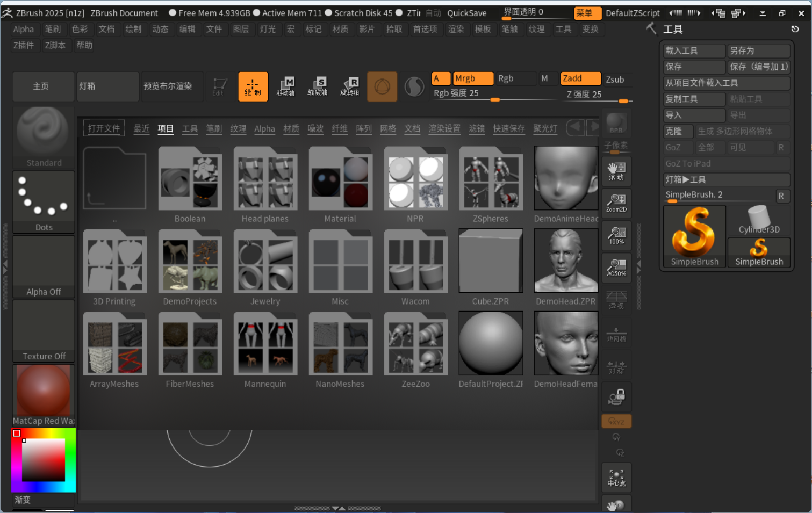
Task: Toggle 透视 perspective view
Action: [616, 300]
